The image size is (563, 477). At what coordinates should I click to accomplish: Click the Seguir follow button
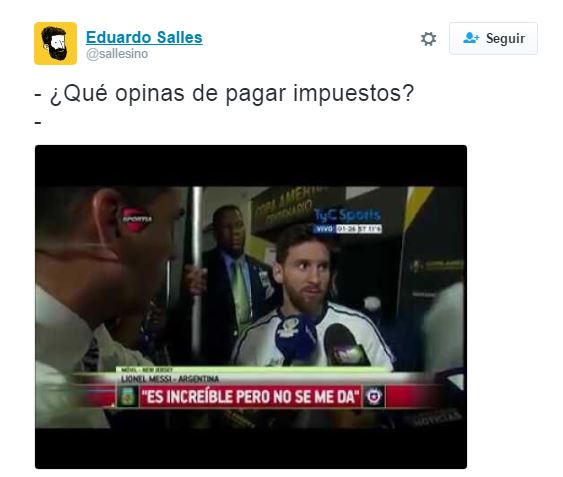pos(493,38)
